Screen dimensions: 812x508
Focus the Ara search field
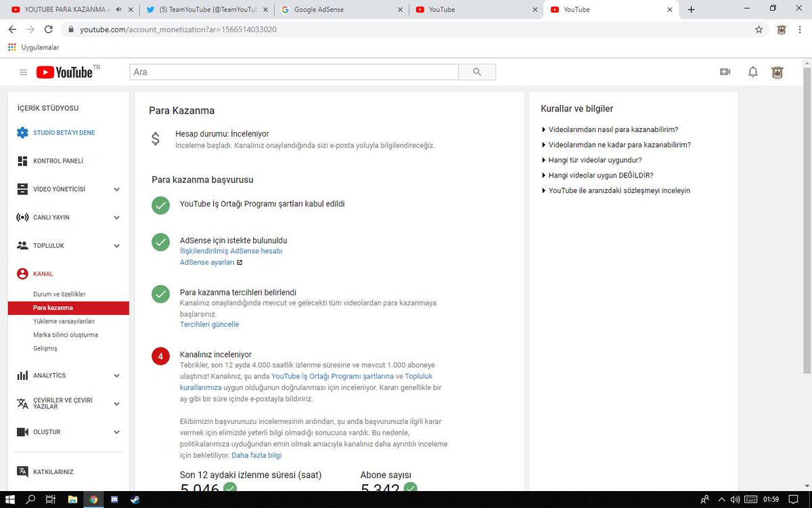pos(294,72)
